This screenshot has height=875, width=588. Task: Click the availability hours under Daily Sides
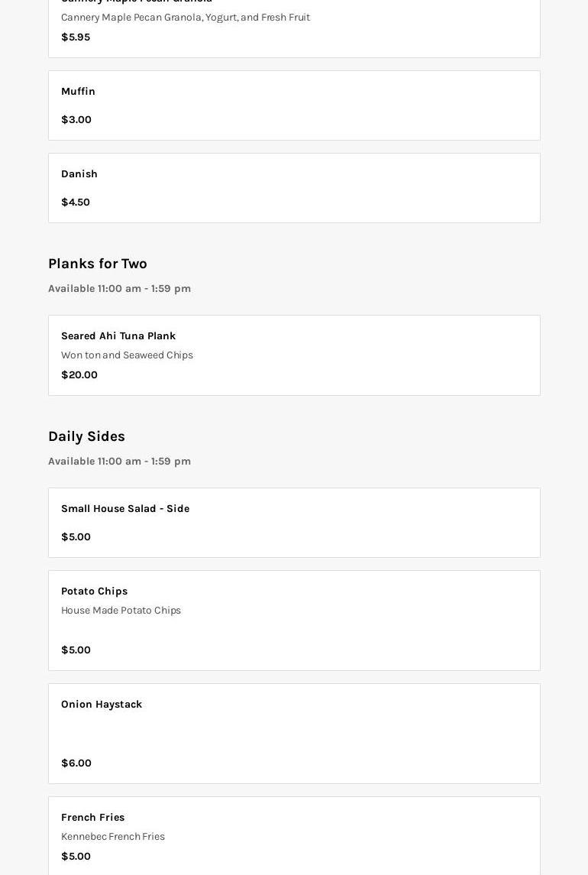(119, 462)
